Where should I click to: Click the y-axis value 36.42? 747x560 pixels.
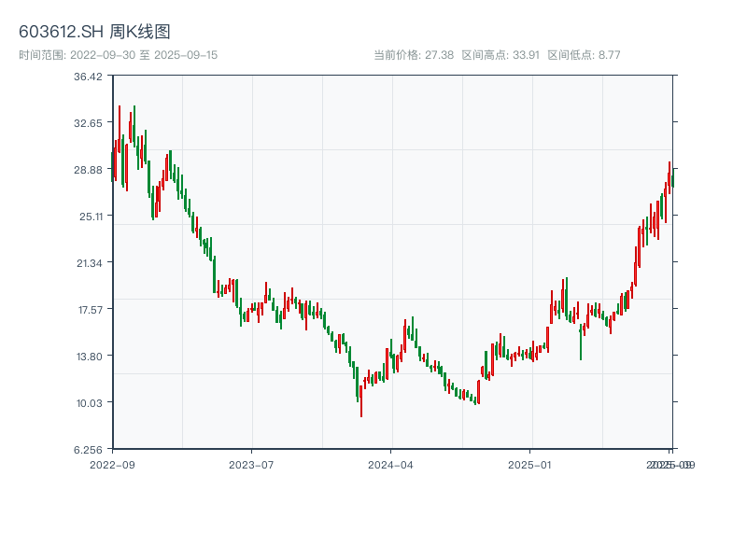pyautogui.click(x=88, y=77)
